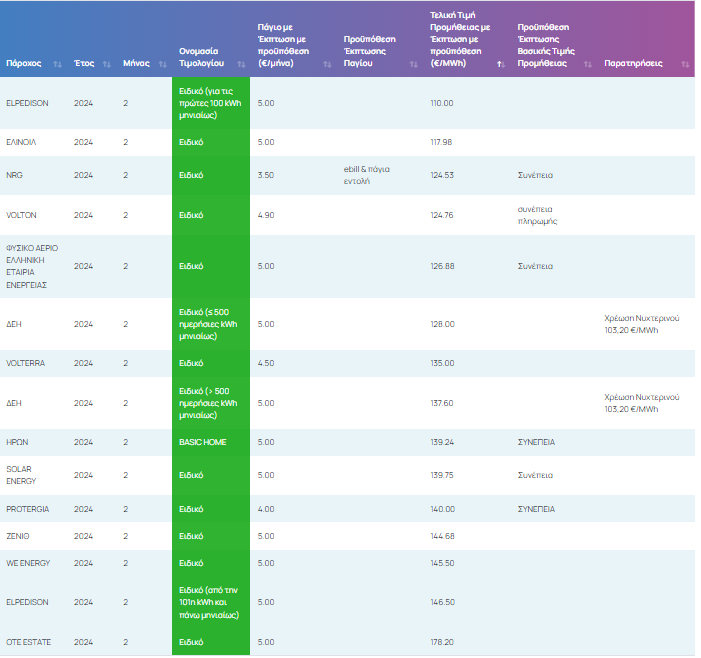The image size is (701, 658).
Task: Click sort arrows for Προϋπόθεση Έκπτωσης Παγίου
Action: (414, 63)
